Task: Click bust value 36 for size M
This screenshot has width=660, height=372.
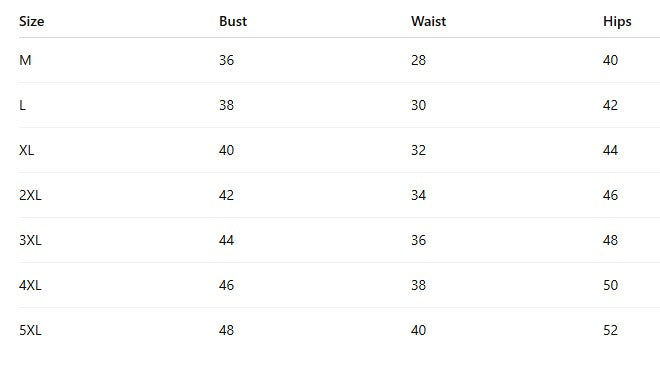Action: [x=226, y=60]
